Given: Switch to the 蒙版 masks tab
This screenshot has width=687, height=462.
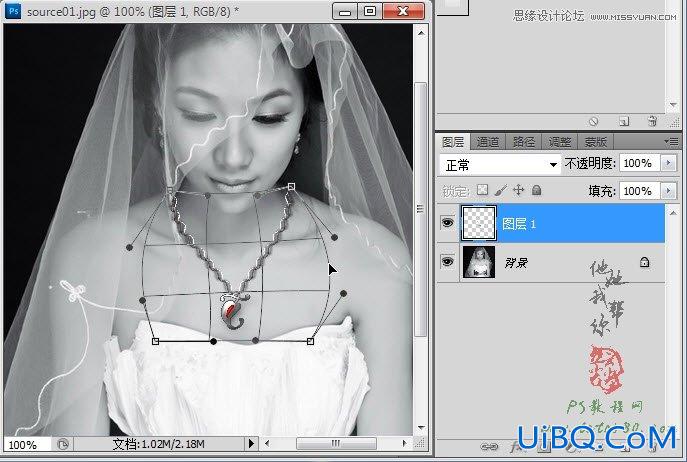Looking at the screenshot, I should point(595,142).
